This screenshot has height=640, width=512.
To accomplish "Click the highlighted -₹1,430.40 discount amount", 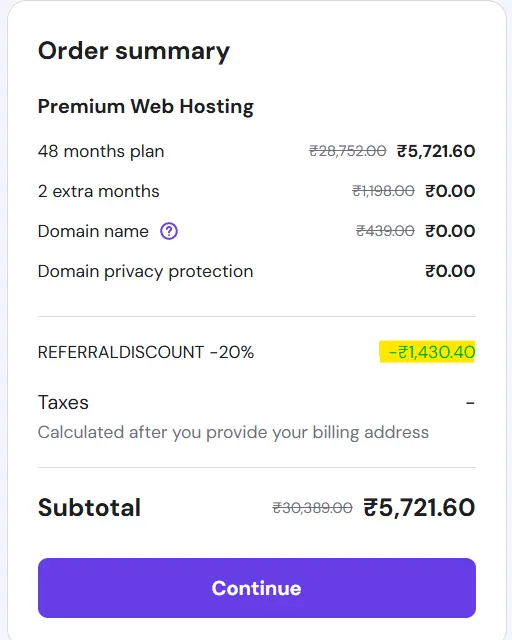I will [427, 352].
